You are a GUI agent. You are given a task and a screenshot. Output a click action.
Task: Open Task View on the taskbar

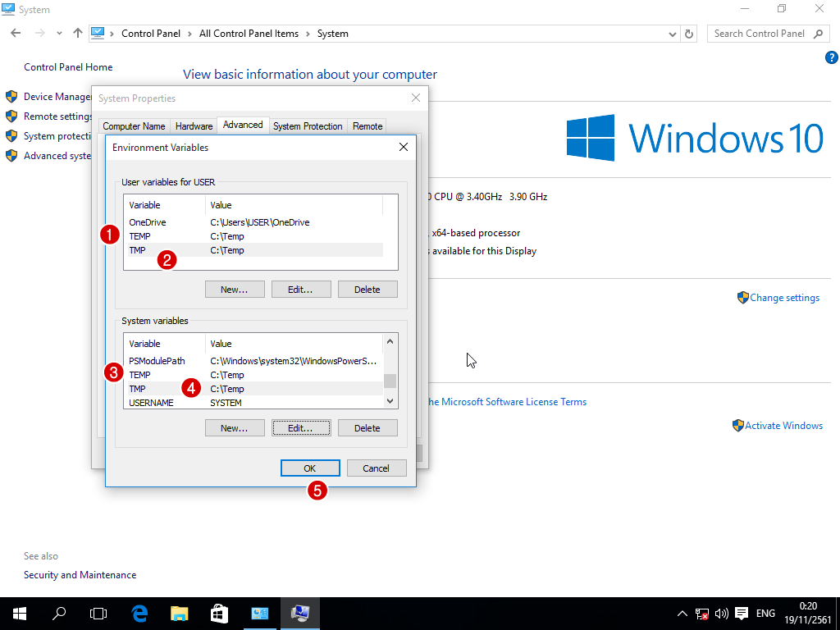[98, 614]
